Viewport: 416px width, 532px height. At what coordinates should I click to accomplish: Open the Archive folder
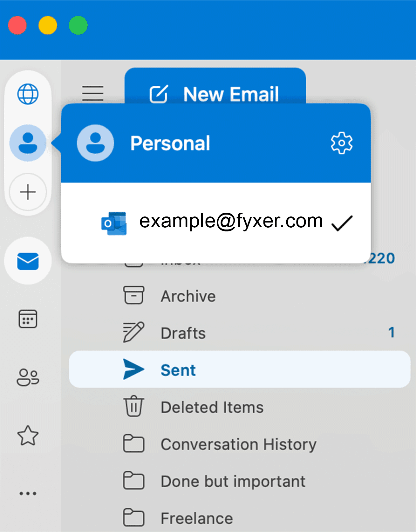tap(240, 296)
